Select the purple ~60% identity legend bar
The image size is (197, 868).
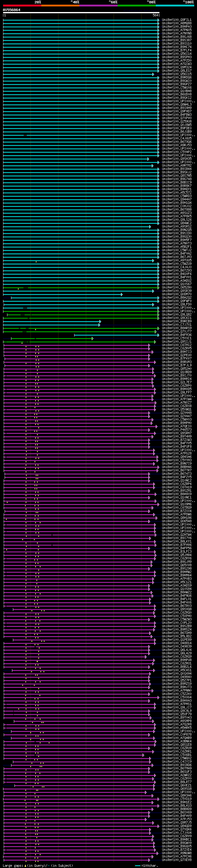click(x=99, y=6)
